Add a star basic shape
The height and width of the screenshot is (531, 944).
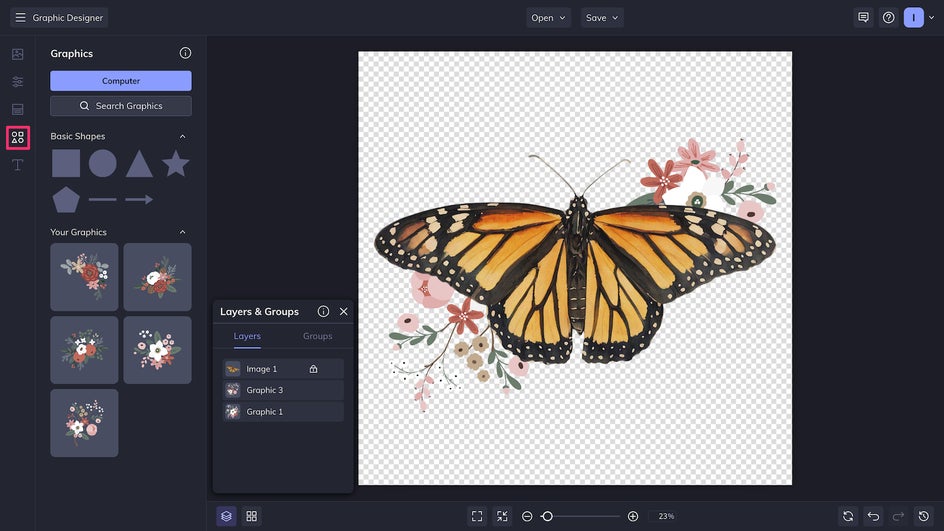(x=176, y=163)
